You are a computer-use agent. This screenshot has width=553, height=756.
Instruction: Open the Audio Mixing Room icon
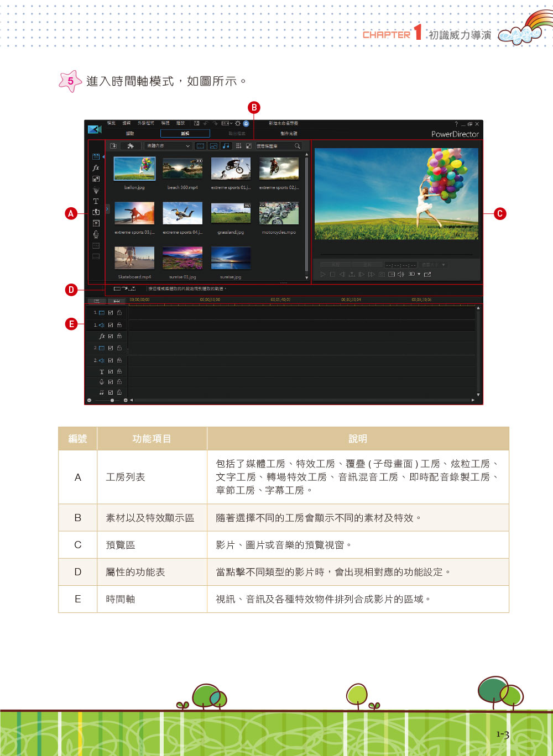click(96, 223)
